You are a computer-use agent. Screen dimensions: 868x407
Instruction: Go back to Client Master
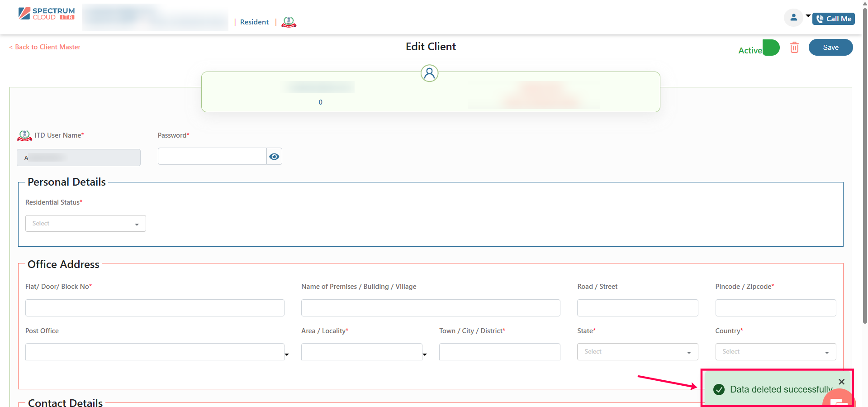point(45,47)
